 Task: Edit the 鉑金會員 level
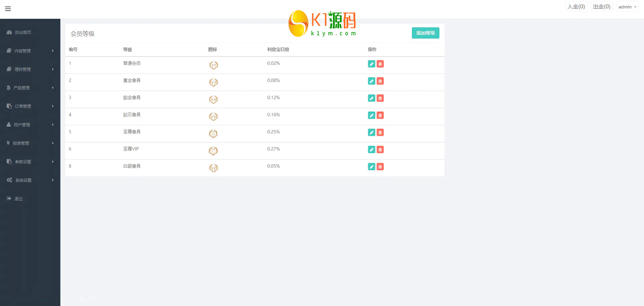pos(372,98)
